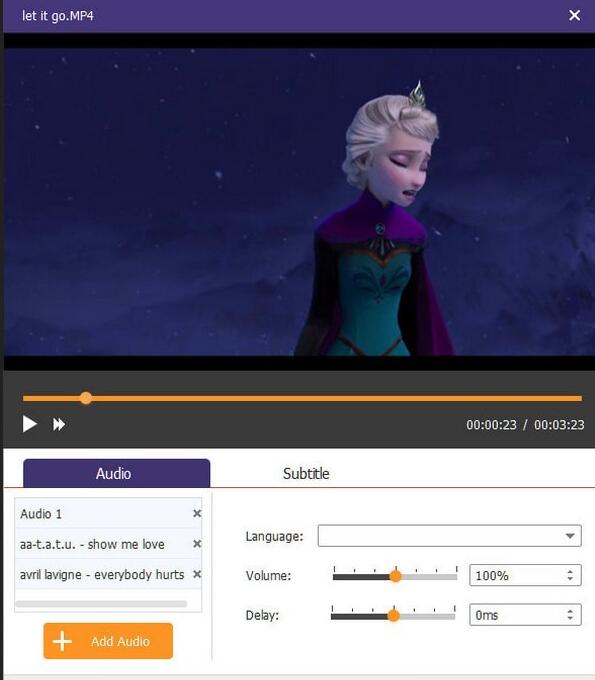Select the Audio tab
Viewport: 595px width, 680px height.
tap(116, 473)
